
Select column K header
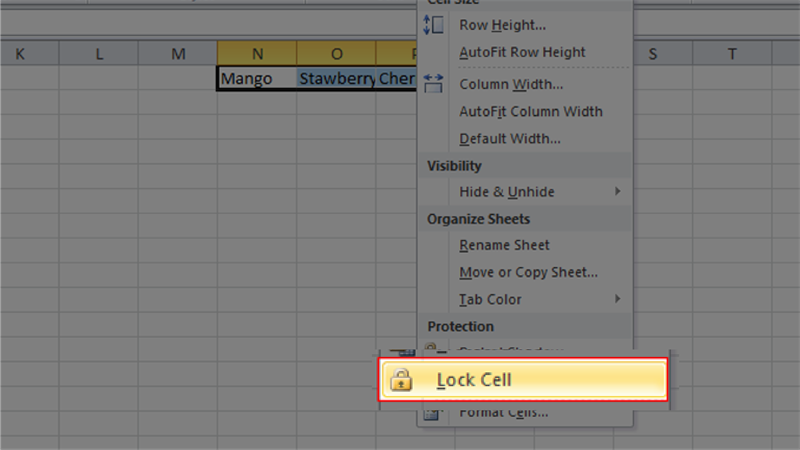[x=30, y=54]
